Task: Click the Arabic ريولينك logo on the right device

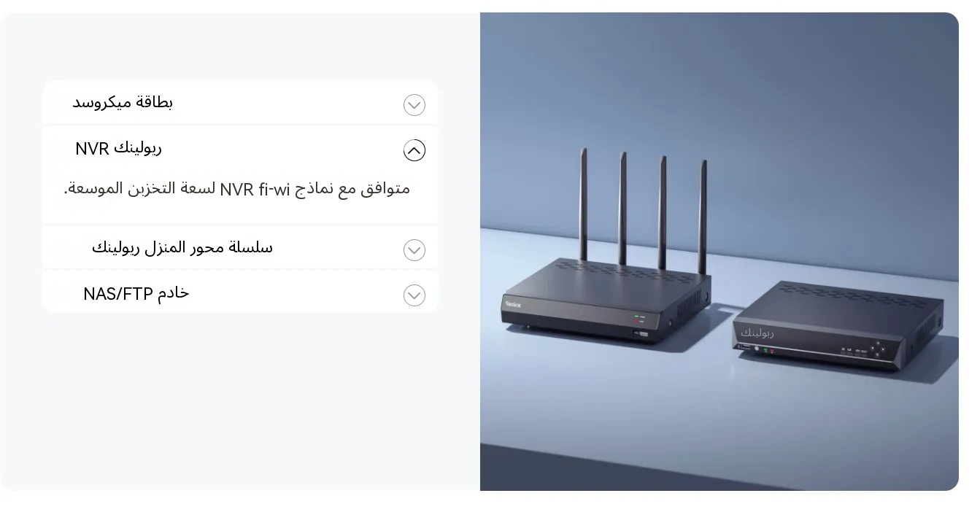Action: [757, 333]
